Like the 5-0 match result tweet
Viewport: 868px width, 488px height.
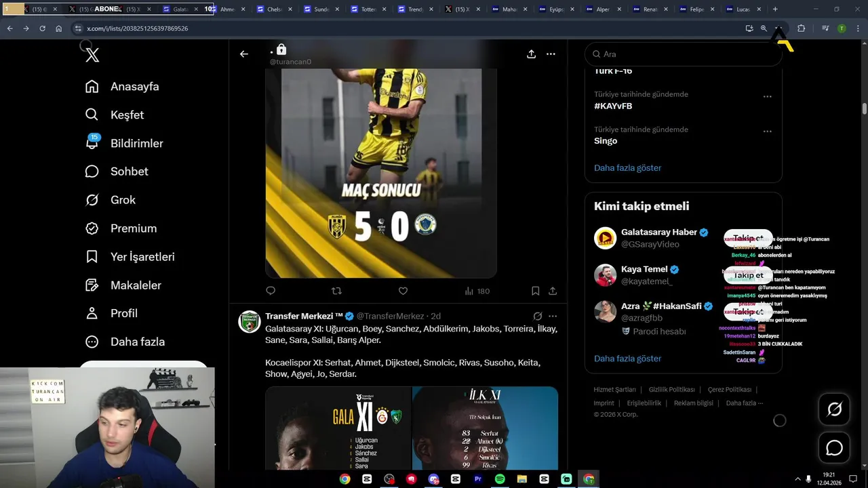403,291
